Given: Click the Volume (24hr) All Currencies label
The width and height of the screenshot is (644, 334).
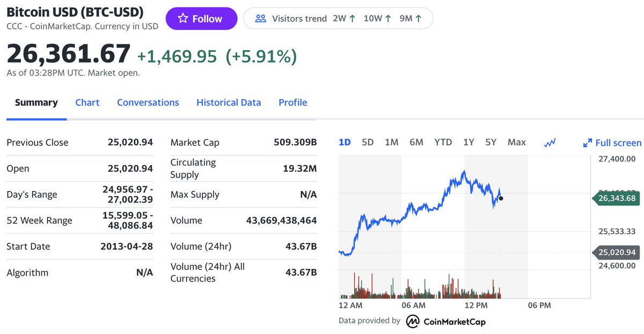Looking at the screenshot, I should 208,272.
